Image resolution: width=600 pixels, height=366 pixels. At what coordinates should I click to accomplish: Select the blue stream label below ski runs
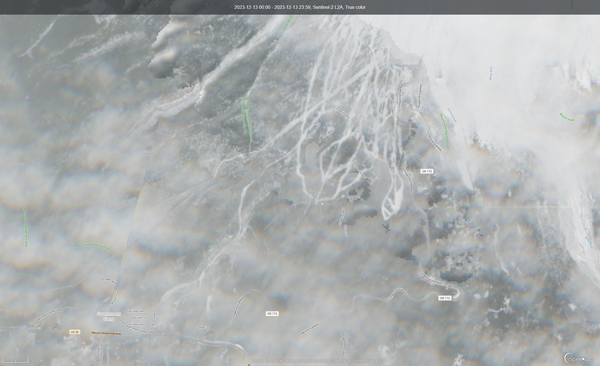click(x=346, y=230)
